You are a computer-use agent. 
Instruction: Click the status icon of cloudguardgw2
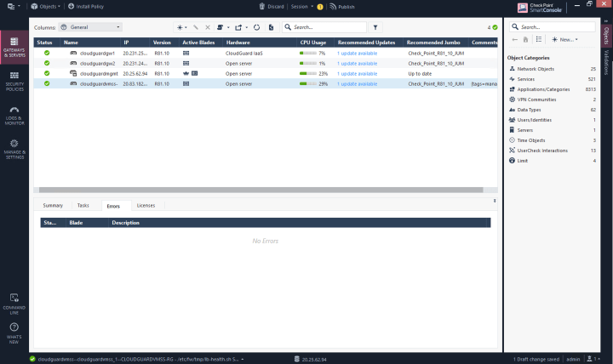pos(47,63)
